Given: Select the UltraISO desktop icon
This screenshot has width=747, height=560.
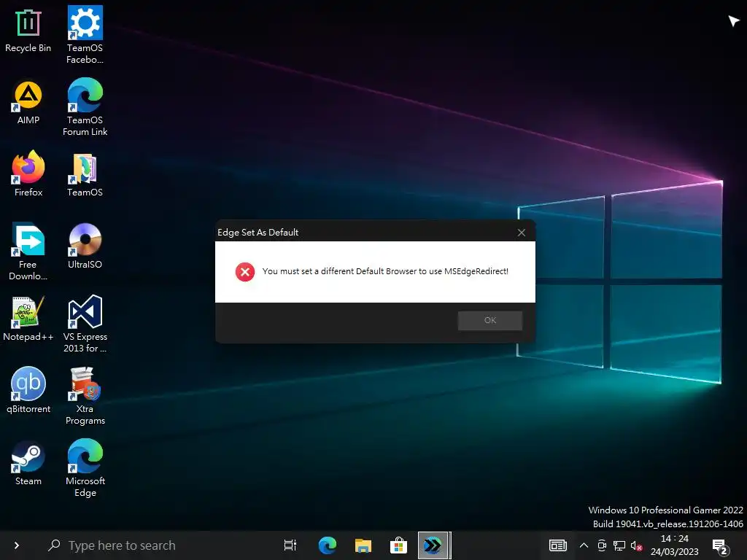Looking at the screenshot, I should coord(85,246).
